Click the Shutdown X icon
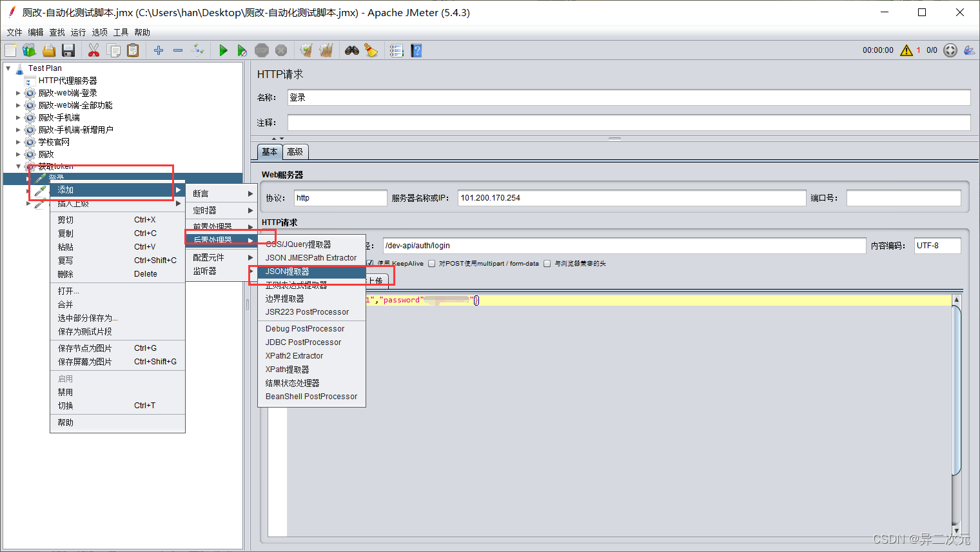The width and height of the screenshot is (980, 552). (x=281, y=50)
